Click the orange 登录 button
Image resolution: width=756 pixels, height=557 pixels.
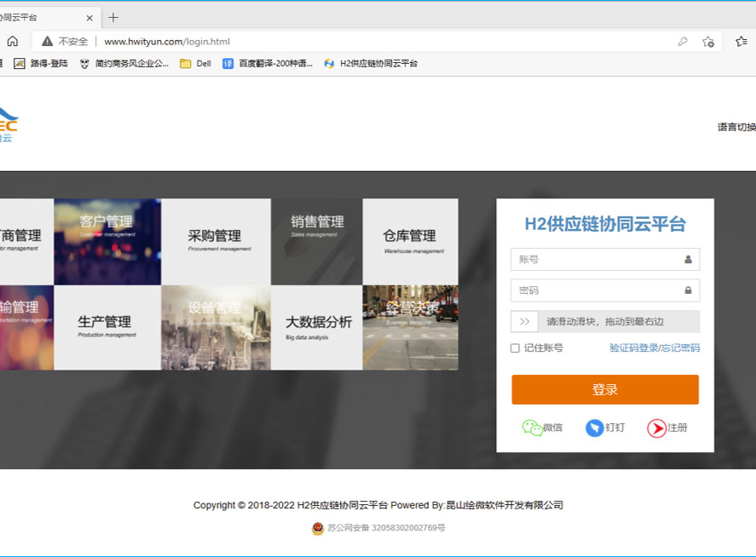tap(605, 389)
